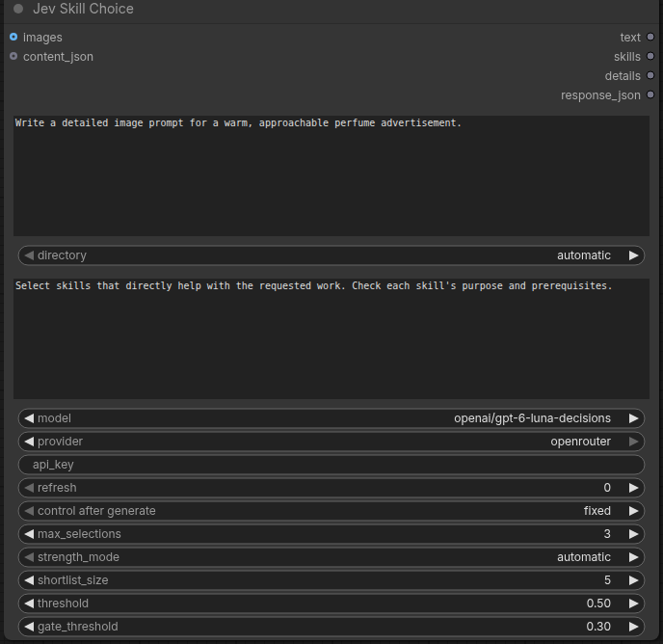Click the images input label
Viewport: 663px width, 644px height.
(42, 38)
